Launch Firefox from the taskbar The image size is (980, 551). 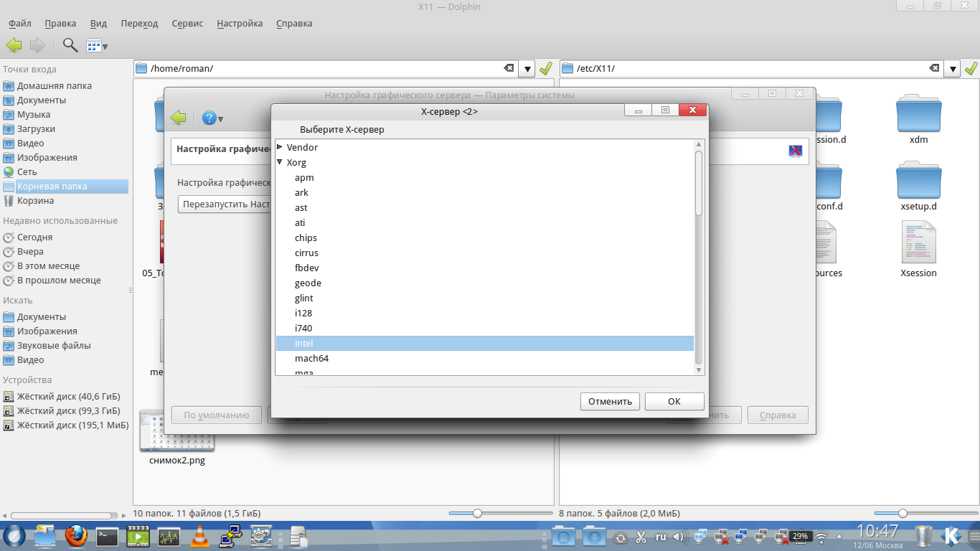pyautogui.click(x=76, y=536)
